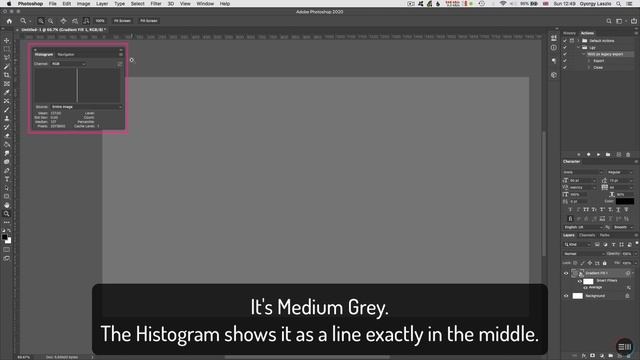
Task: Select the Lasso tool
Action: [x=7, y=58]
